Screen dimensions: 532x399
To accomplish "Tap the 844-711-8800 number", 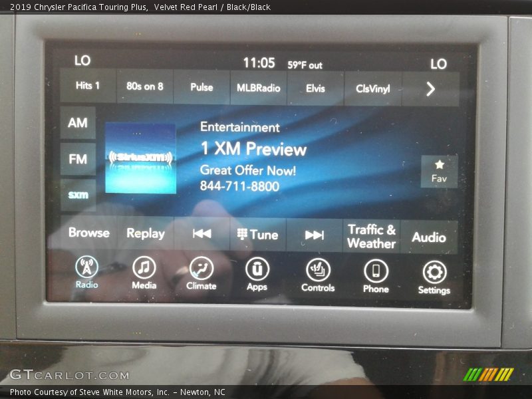I will [239, 186].
